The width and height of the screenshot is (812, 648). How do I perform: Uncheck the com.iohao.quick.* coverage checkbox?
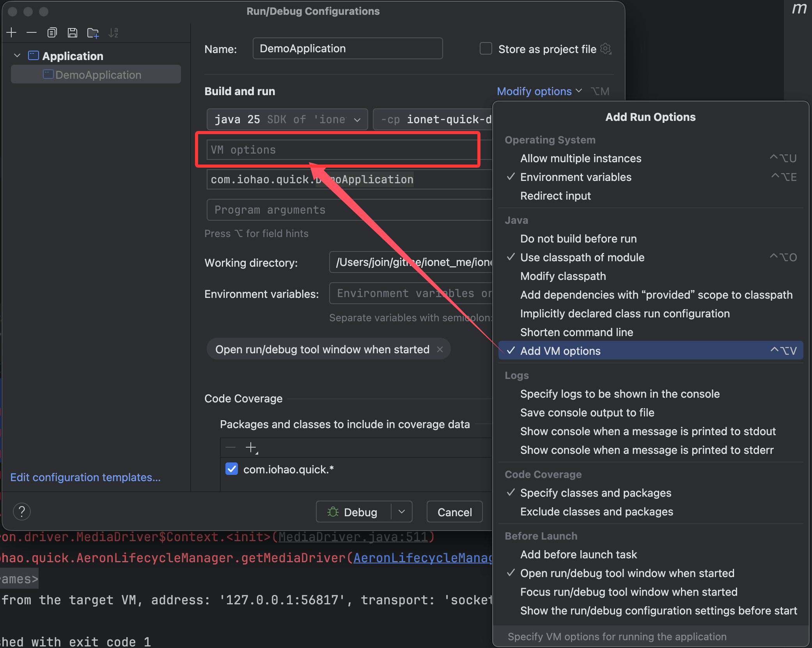232,469
